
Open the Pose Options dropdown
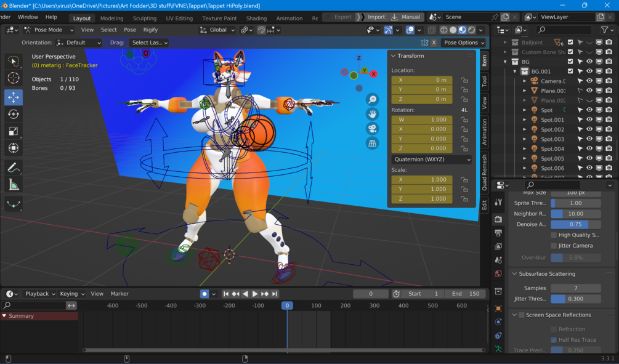[x=463, y=42]
